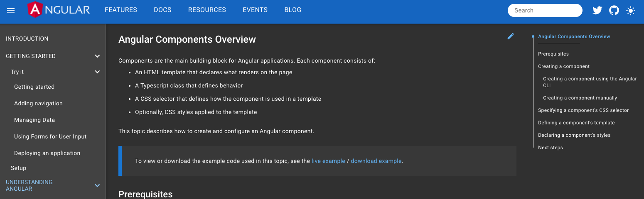644x199 pixels.
Task: Select Understanding Angular sidebar heading
Action: tap(29, 185)
